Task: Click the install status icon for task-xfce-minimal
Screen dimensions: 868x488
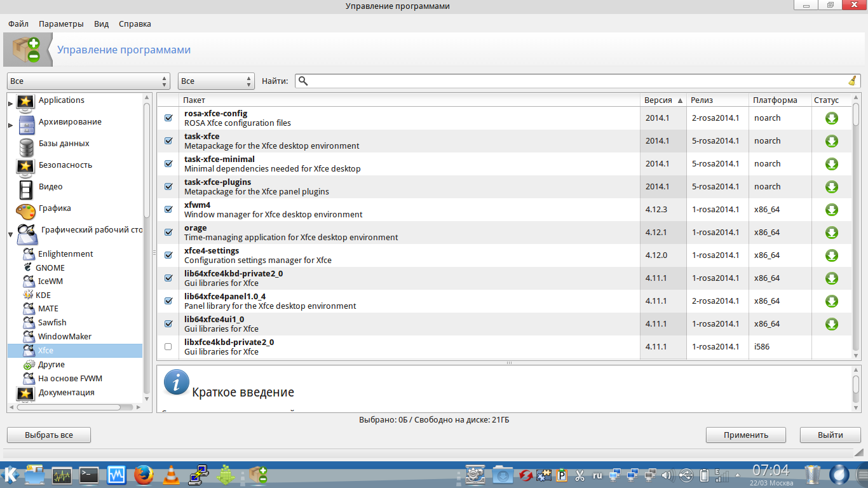Action: tap(831, 164)
